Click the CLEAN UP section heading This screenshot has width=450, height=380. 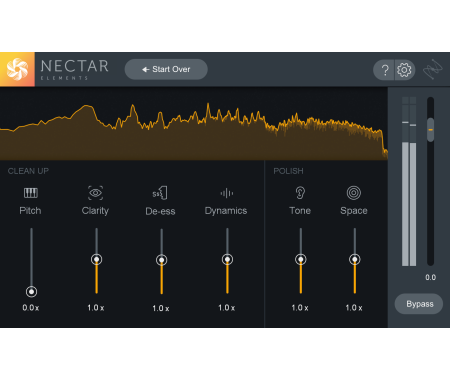[x=28, y=171]
